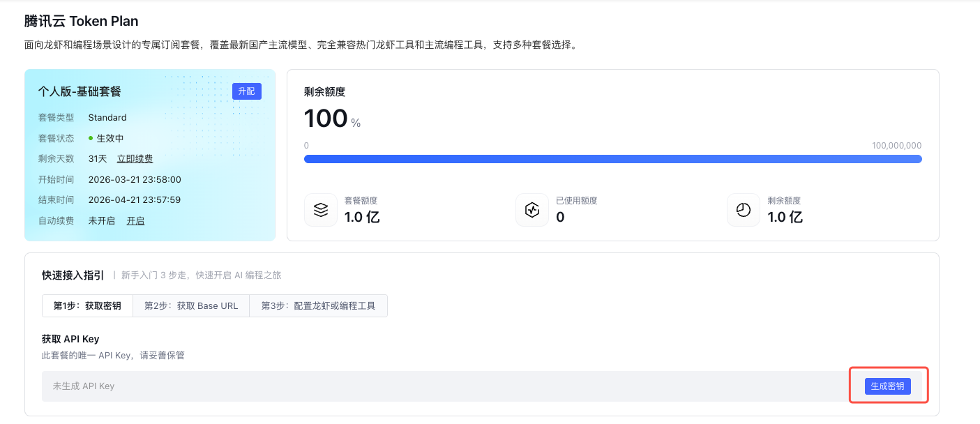Click the 套餐额度 value 1.0 亿
Viewport: 980px width, 424px height.
pos(362,217)
